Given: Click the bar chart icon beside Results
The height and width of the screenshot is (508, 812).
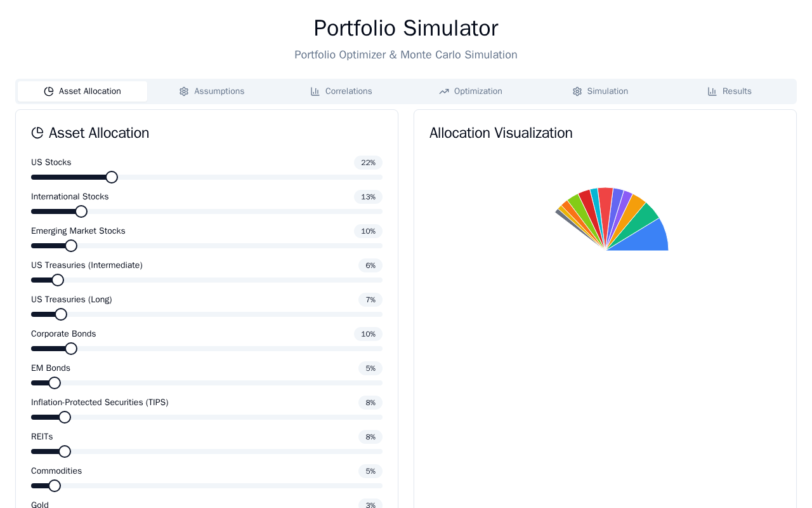Looking at the screenshot, I should click(x=712, y=91).
